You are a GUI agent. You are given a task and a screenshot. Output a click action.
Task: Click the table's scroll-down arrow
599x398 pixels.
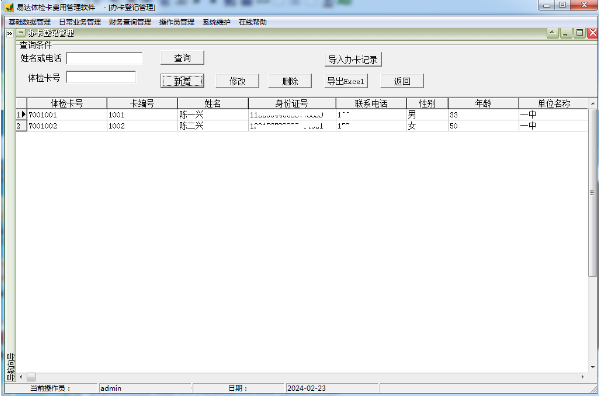593,367
